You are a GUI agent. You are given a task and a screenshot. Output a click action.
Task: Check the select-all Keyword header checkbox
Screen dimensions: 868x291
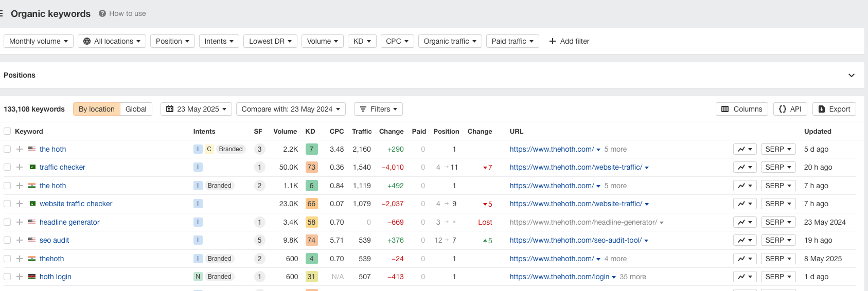7,131
